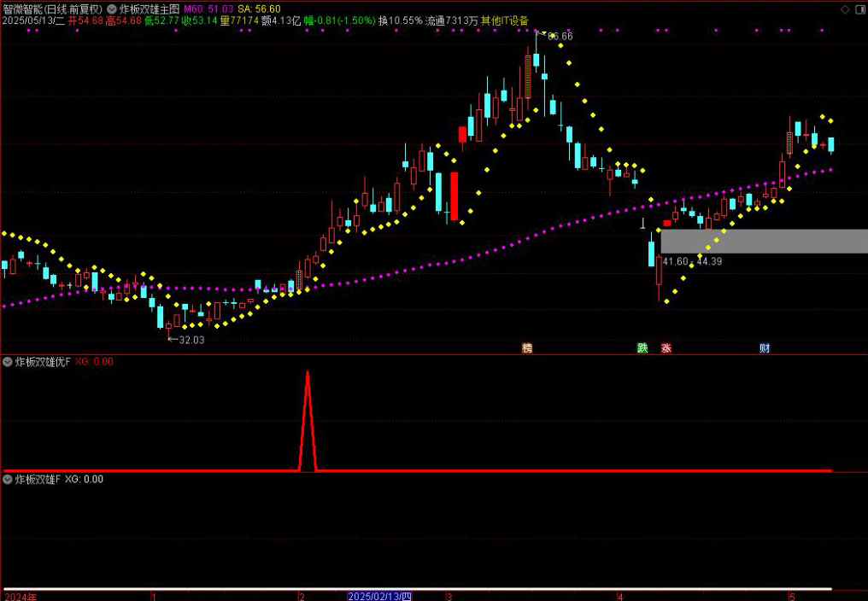The width and height of the screenshot is (868, 601).
Task: Click the left diamond icon at top-right
Action: pyautogui.click(x=845, y=9)
